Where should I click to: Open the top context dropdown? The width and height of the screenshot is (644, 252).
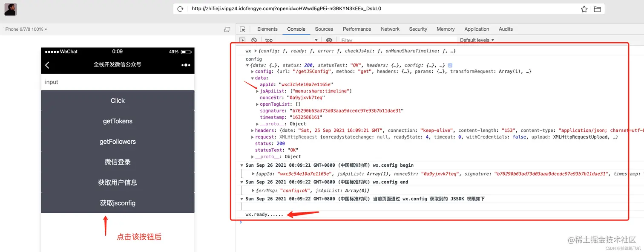291,40
